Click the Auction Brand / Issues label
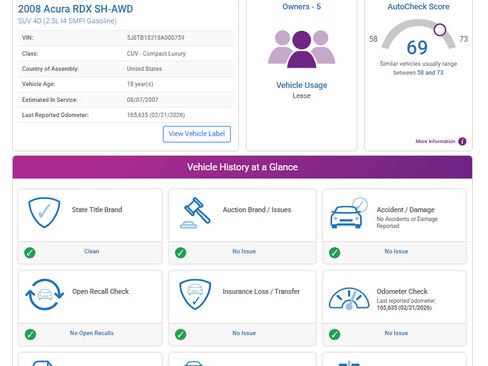Screen dimensions: 488x366 point(257,210)
